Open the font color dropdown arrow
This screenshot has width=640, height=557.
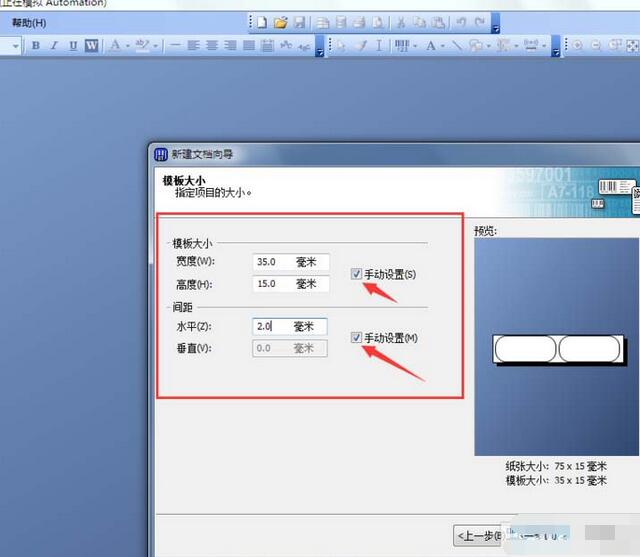[x=128, y=46]
